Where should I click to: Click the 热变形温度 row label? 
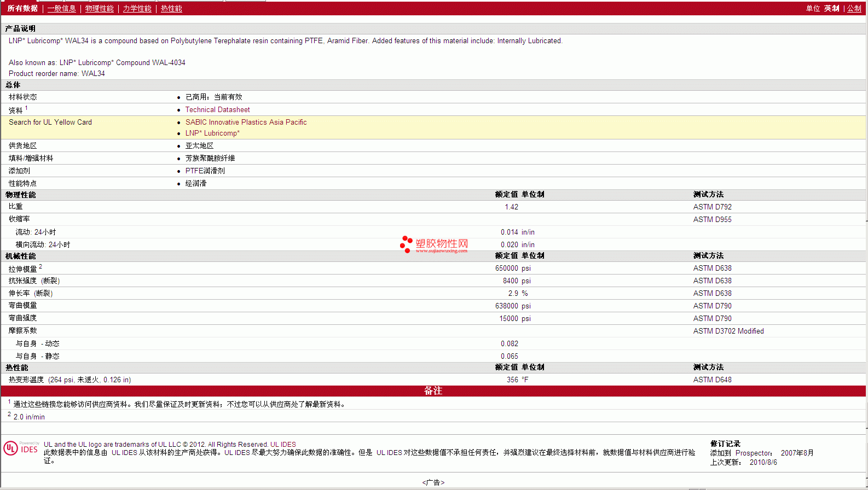(x=70, y=380)
